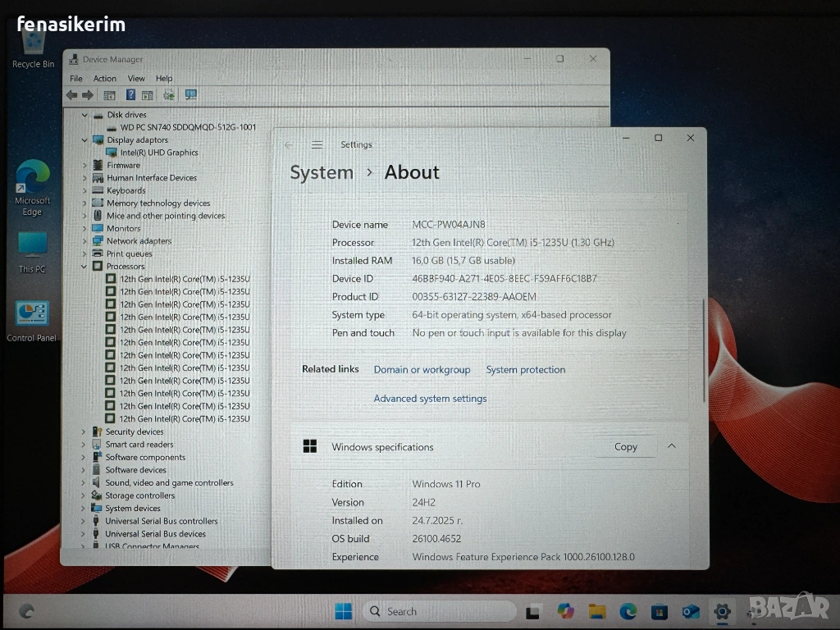Click the Scan for hardware changes icon
Screen dimensions: 840x630
(190, 95)
